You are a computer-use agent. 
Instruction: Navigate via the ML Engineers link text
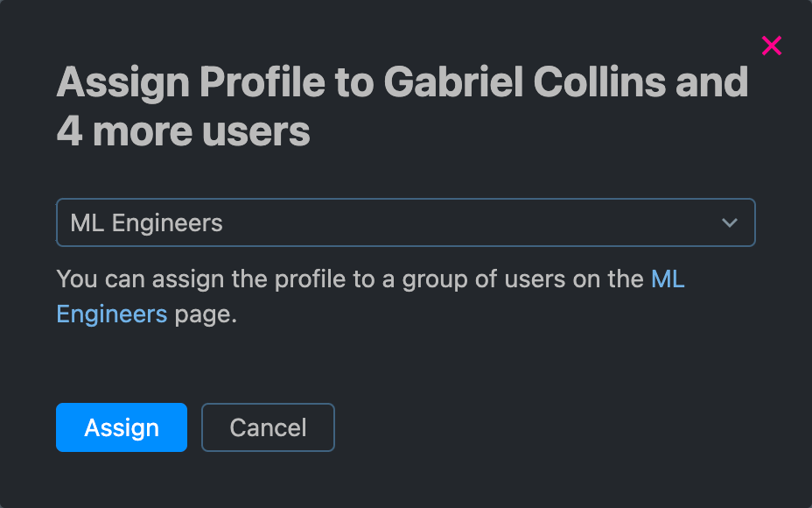112,313
